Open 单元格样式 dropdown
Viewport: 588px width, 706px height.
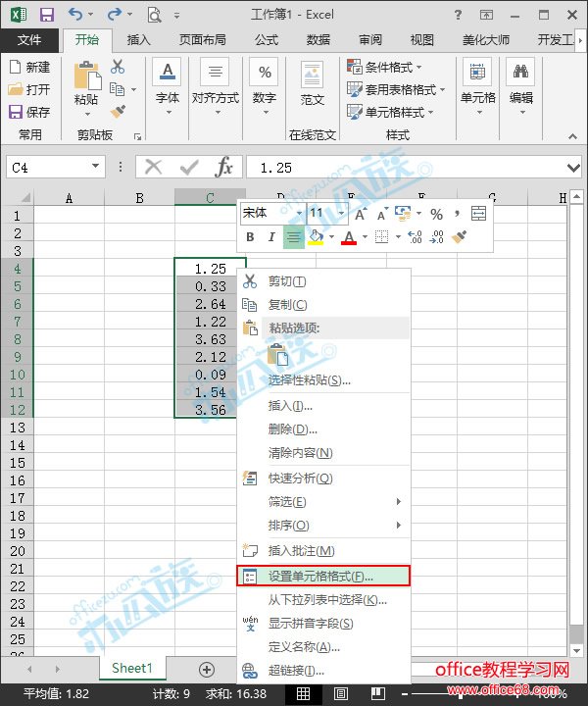point(390,111)
